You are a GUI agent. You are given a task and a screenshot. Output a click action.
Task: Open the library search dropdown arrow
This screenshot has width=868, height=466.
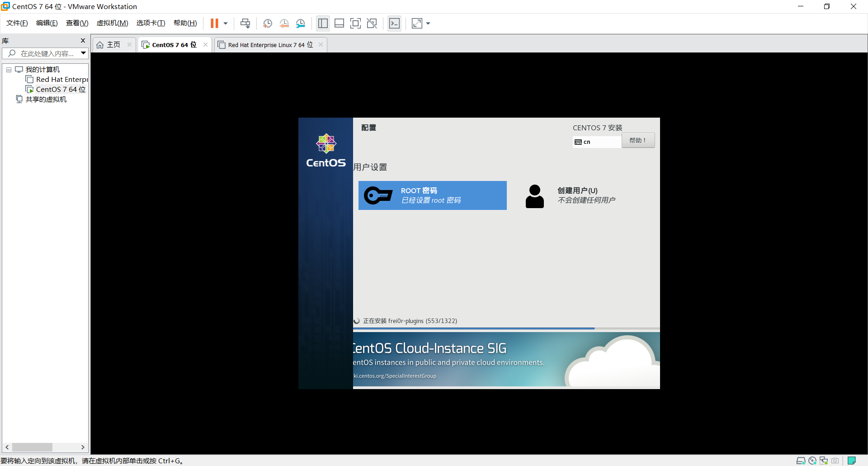(84, 53)
